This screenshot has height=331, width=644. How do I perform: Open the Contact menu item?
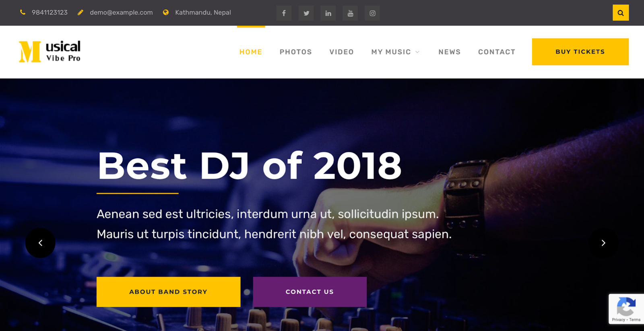coord(497,52)
